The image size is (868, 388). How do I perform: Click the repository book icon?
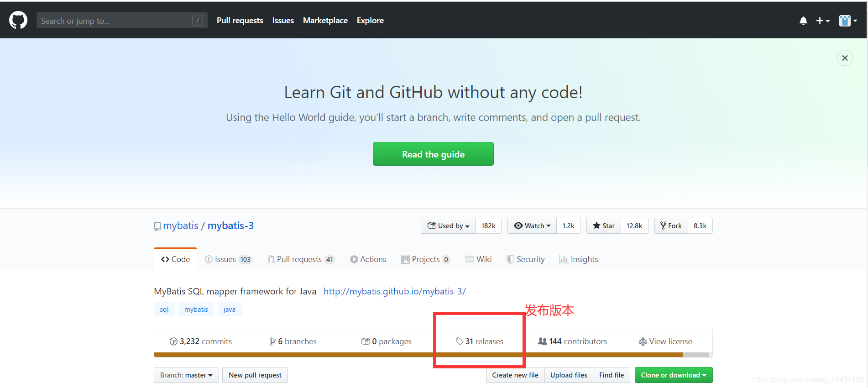coord(157,226)
